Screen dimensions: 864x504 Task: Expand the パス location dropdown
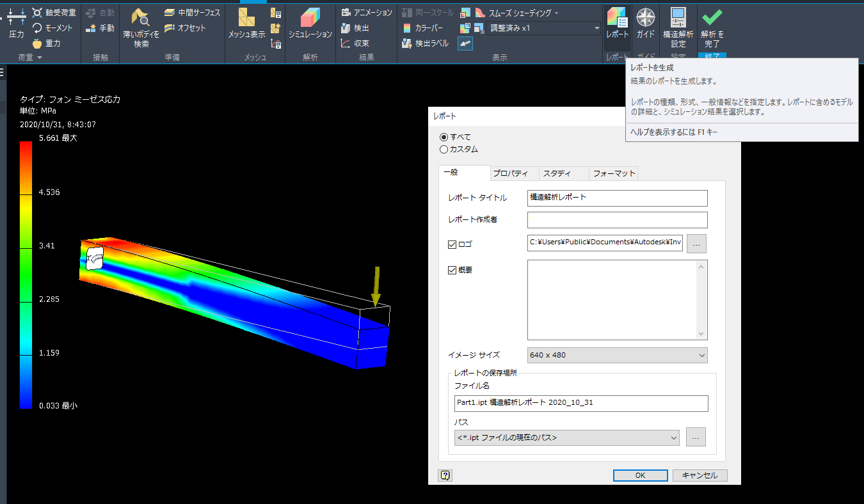click(566, 437)
